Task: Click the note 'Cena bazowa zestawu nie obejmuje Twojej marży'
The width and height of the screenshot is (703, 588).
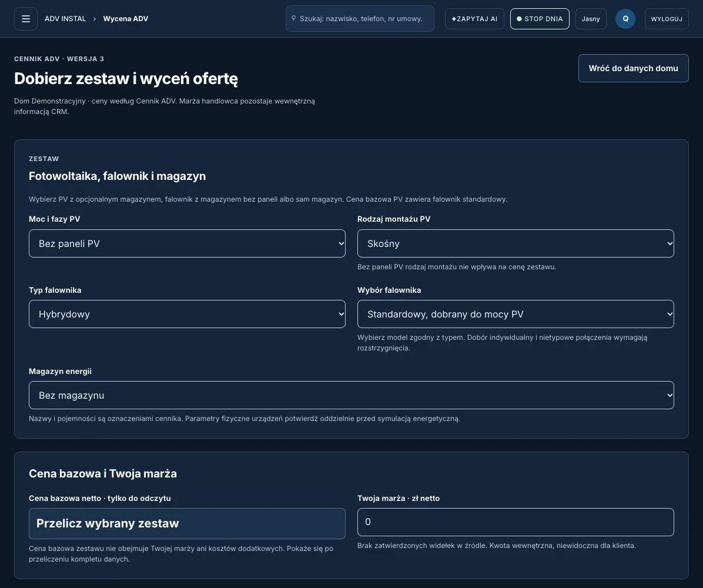Action: click(x=181, y=554)
